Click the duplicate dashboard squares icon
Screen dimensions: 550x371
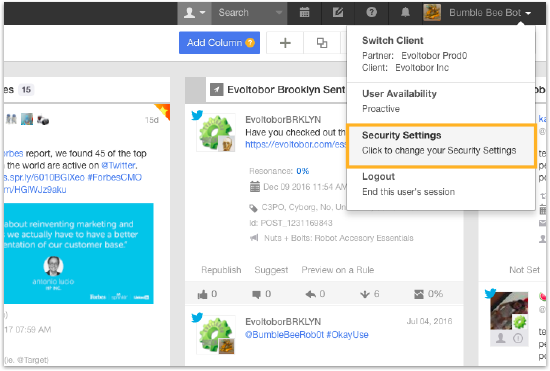pos(322,43)
